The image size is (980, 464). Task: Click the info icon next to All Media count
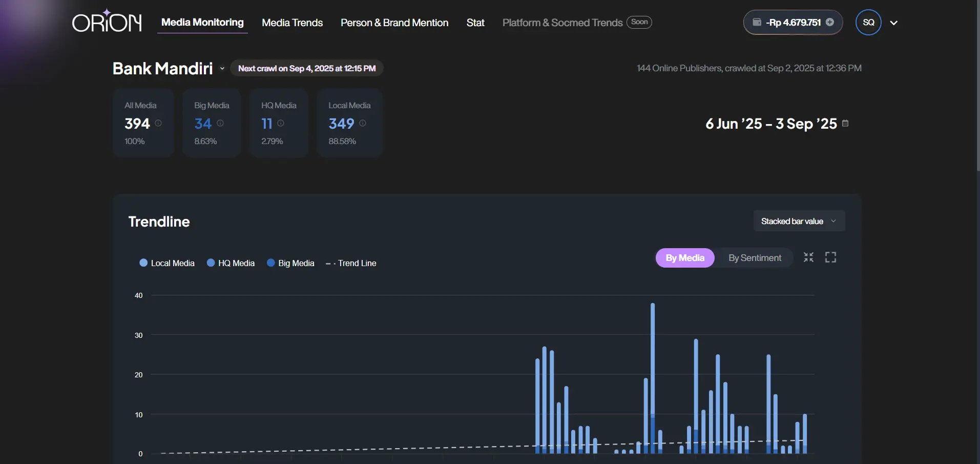[x=158, y=123]
